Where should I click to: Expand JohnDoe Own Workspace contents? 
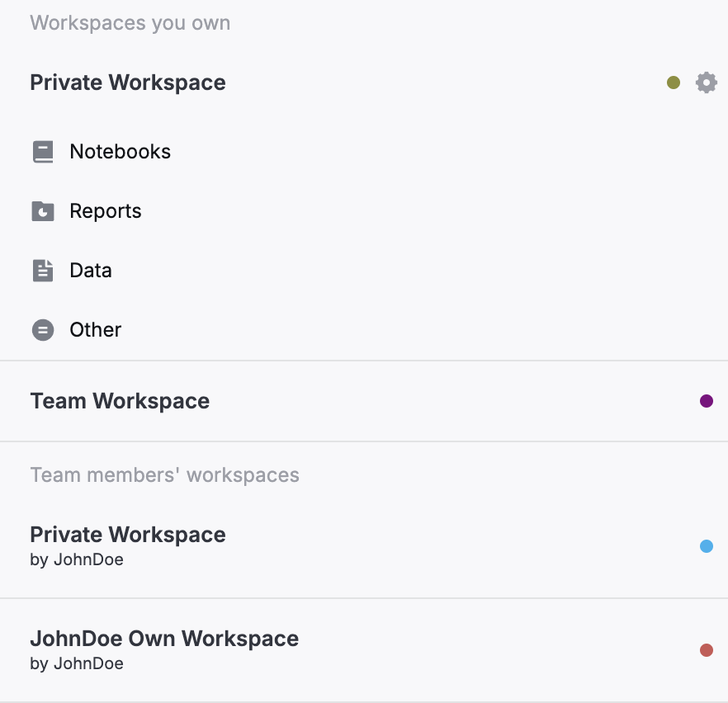click(164, 638)
